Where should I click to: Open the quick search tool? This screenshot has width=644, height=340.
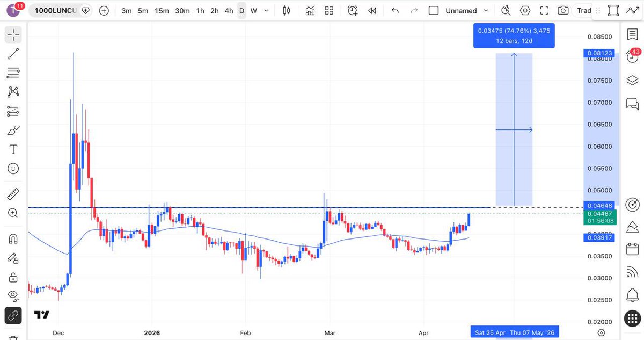[506, 10]
